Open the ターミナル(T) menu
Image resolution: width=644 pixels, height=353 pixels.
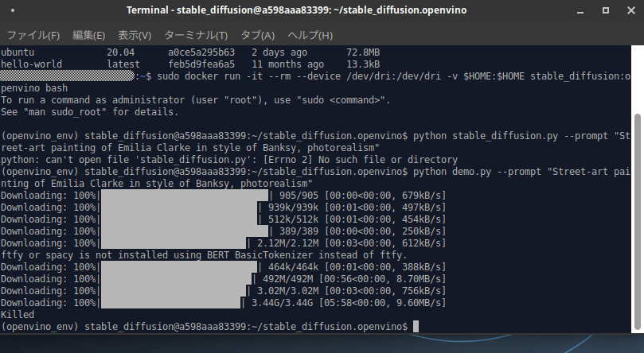tap(196, 35)
